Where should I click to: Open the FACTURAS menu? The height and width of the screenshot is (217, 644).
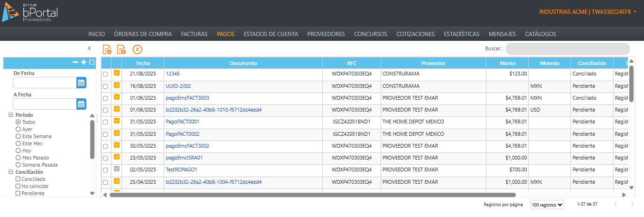pyautogui.click(x=194, y=34)
